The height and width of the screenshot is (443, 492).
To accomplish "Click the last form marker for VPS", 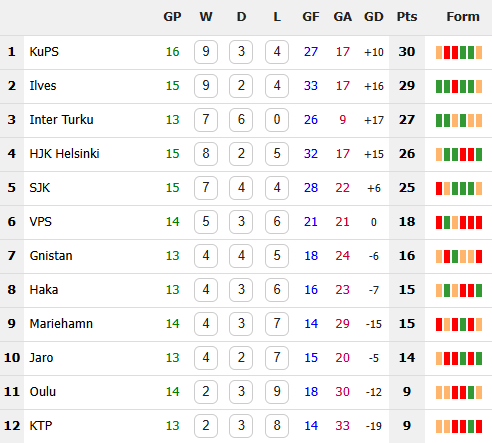I will [x=479, y=222].
